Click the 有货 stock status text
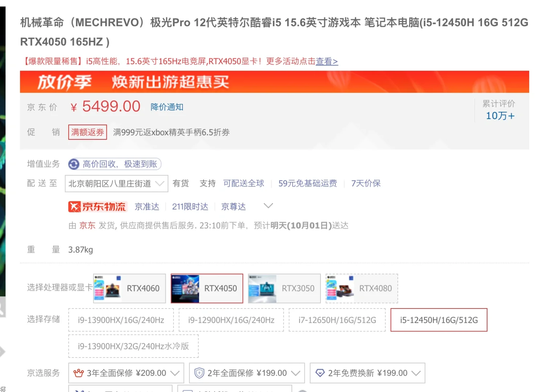The width and height of the screenshot is (543, 392). (181, 184)
